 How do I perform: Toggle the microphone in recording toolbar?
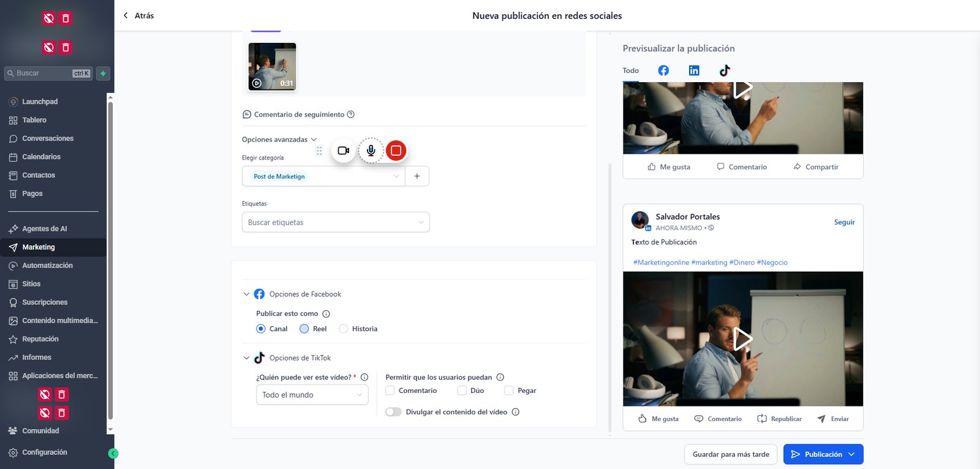tap(371, 150)
